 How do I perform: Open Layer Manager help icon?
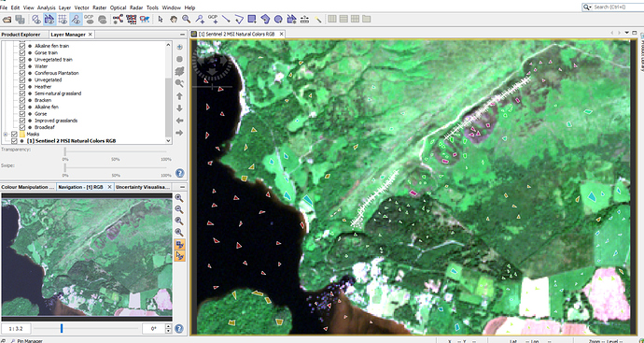click(x=179, y=173)
